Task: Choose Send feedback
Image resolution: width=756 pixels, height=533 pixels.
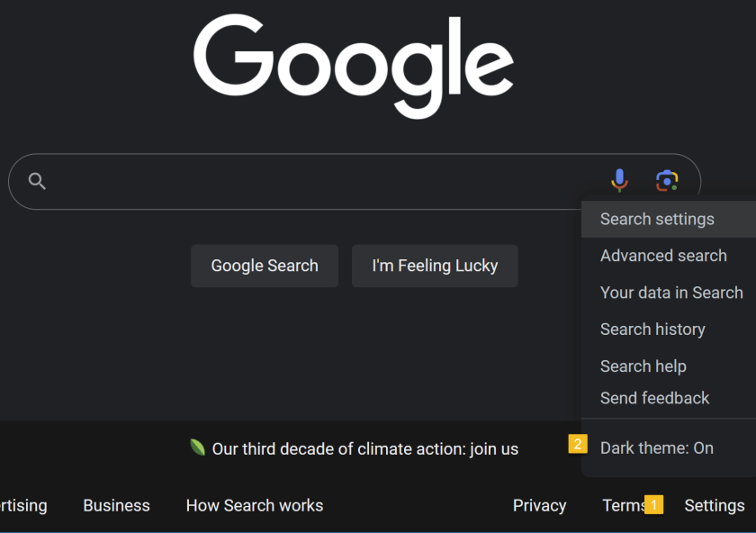Action: coord(653,398)
